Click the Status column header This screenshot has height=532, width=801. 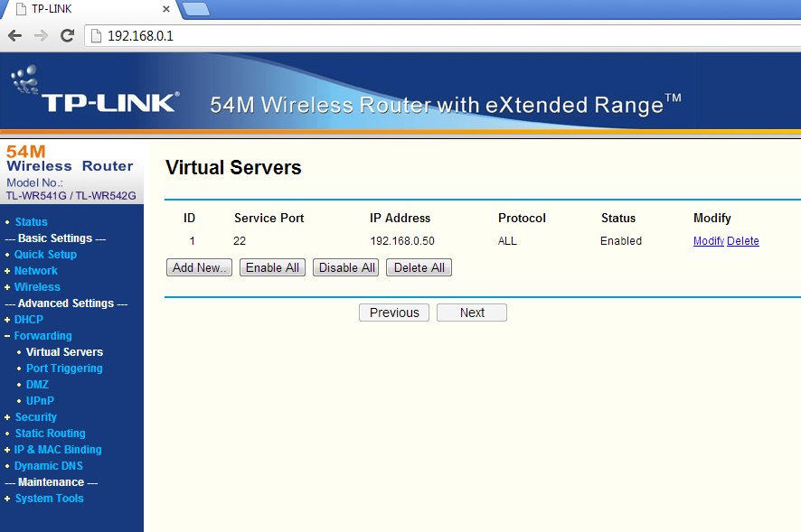click(x=618, y=218)
